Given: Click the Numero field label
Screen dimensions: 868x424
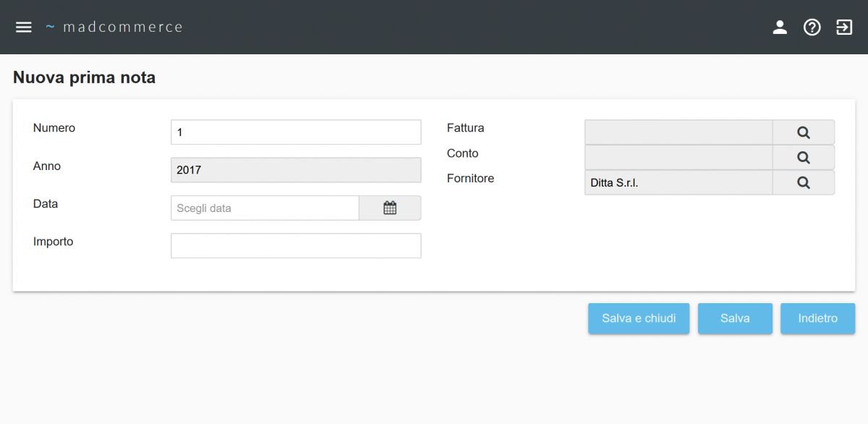Looking at the screenshot, I should point(54,128).
